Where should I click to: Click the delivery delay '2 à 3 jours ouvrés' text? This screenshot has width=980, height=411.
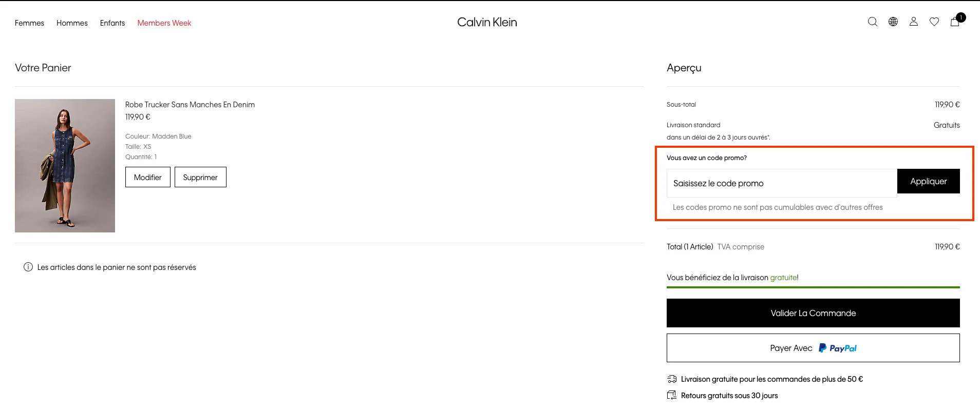click(719, 138)
